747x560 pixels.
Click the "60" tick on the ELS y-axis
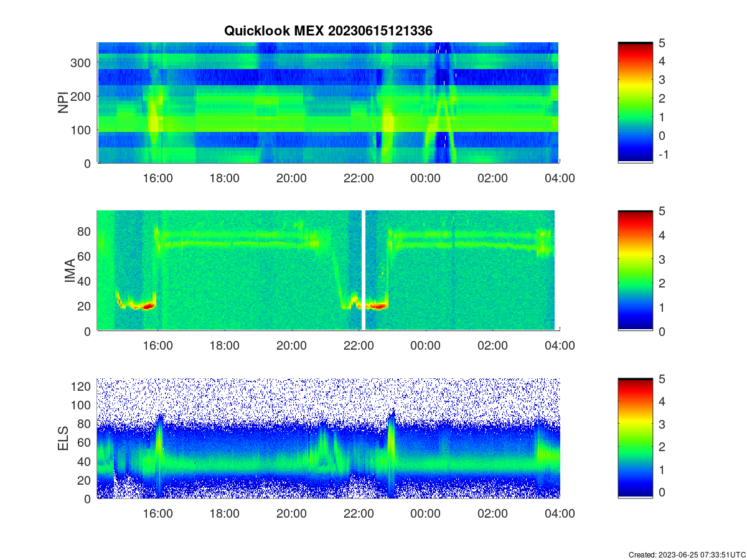click(85, 443)
